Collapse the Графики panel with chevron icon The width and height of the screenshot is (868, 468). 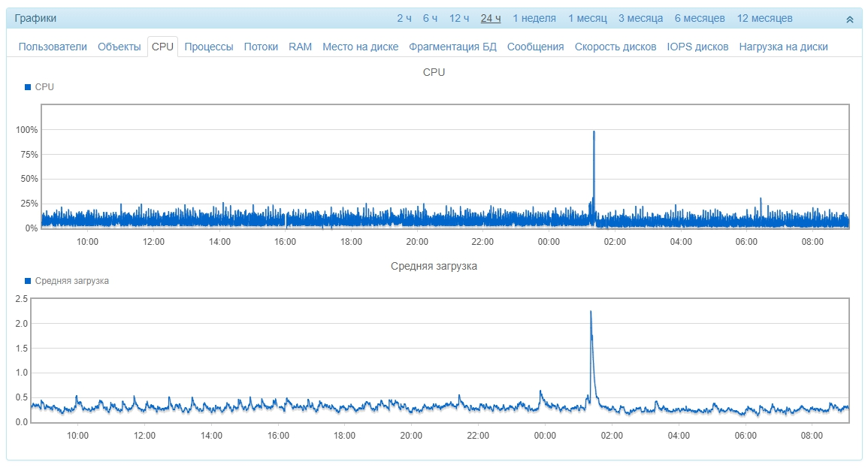pyautogui.click(x=849, y=19)
